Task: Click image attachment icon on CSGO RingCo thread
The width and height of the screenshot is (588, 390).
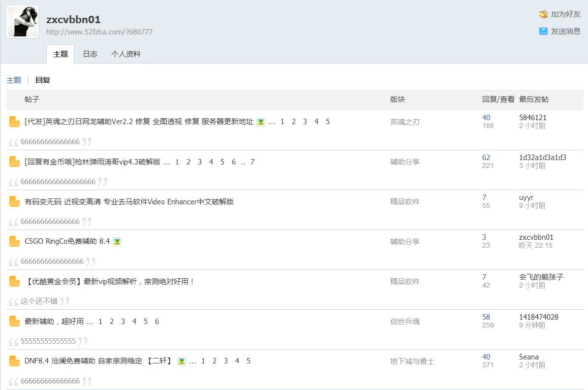Action: pyautogui.click(x=117, y=242)
